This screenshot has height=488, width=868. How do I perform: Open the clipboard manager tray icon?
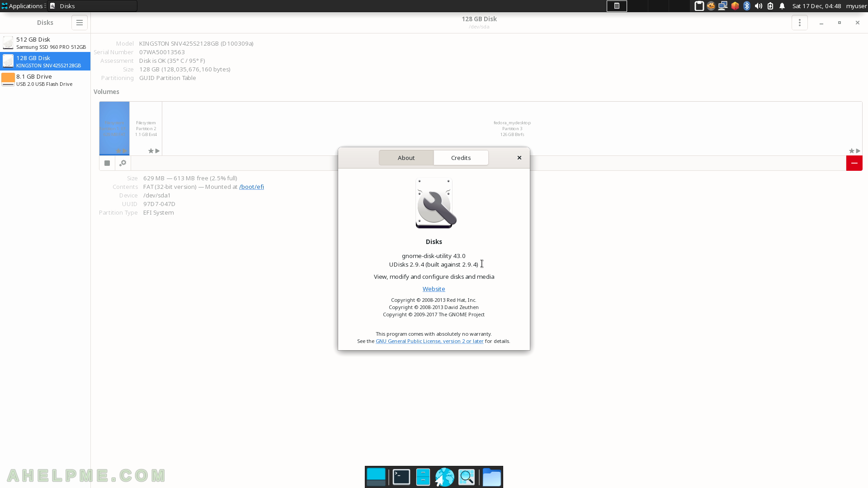click(699, 6)
